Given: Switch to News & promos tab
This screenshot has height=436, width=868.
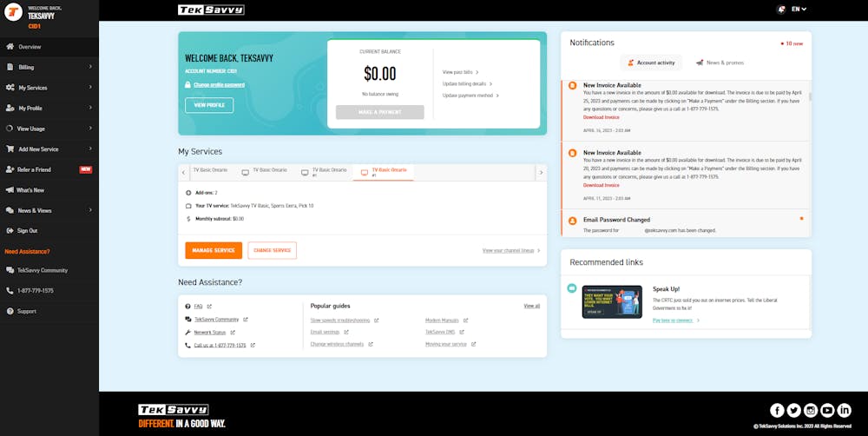Looking at the screenshot, I should pyautogui.click(x=720, y=63).
